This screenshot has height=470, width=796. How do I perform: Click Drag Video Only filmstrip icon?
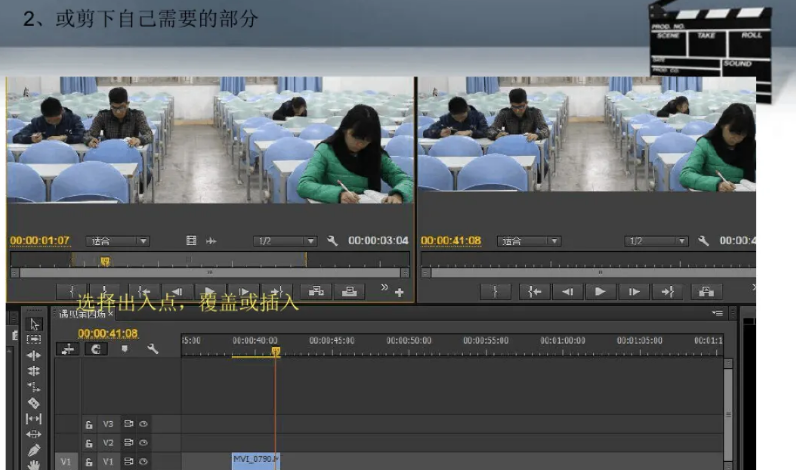click(x=191, y=241)
